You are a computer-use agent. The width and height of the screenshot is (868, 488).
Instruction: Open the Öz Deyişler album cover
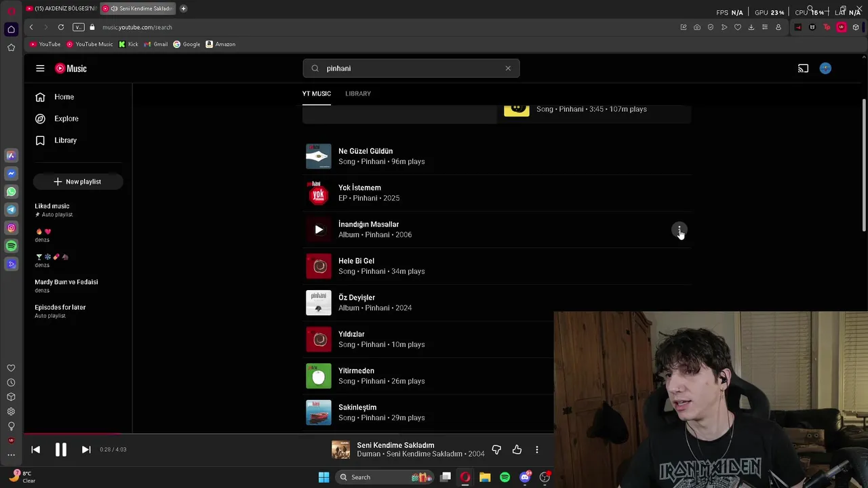pyautogui.click(x=319, y=303)
